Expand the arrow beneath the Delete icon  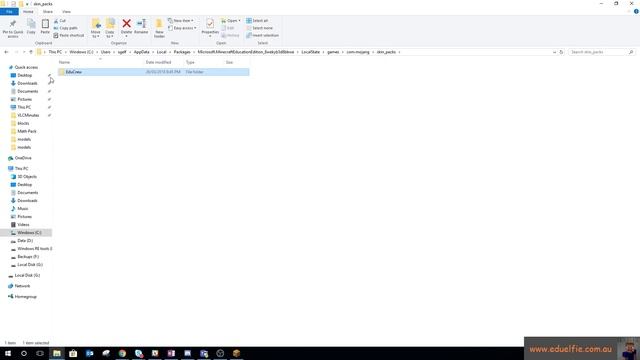tap(127, 37)
